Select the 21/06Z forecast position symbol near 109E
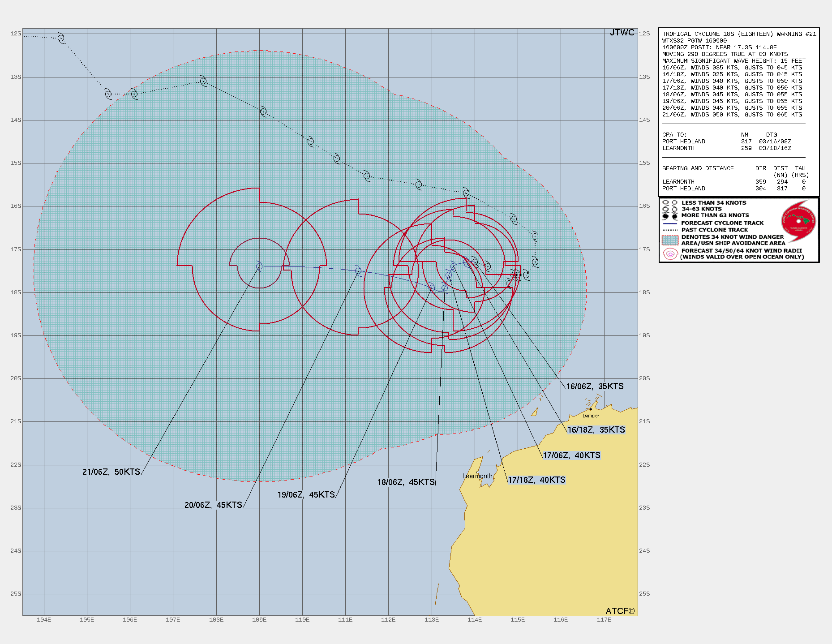The height and width of the screenshot is (644, 832). pos(259,266)
